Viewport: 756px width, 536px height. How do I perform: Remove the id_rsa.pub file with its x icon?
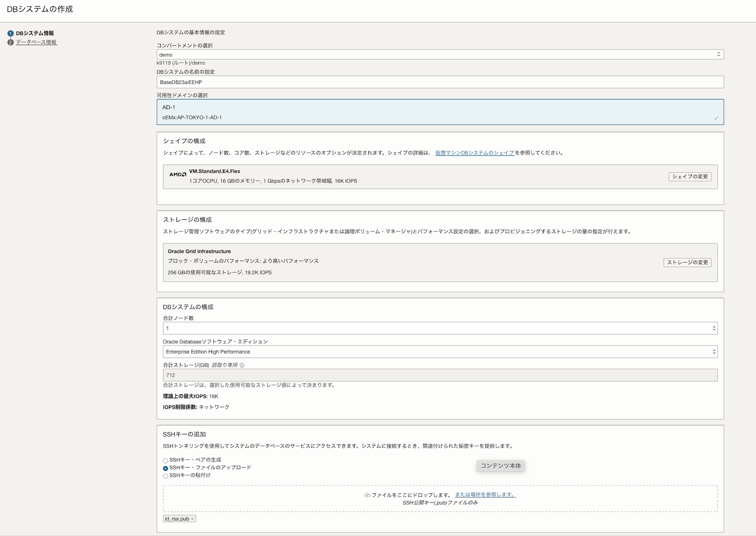click(192, 519)
